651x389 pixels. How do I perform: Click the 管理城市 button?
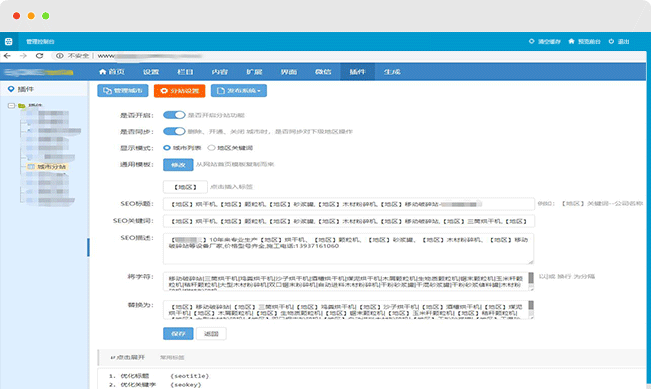click(123, 91)
